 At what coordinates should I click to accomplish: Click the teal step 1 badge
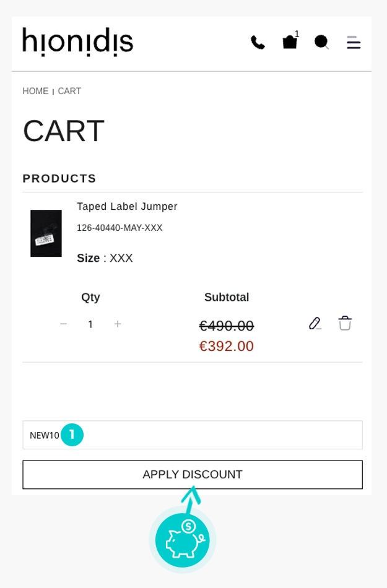click(72, 435)
